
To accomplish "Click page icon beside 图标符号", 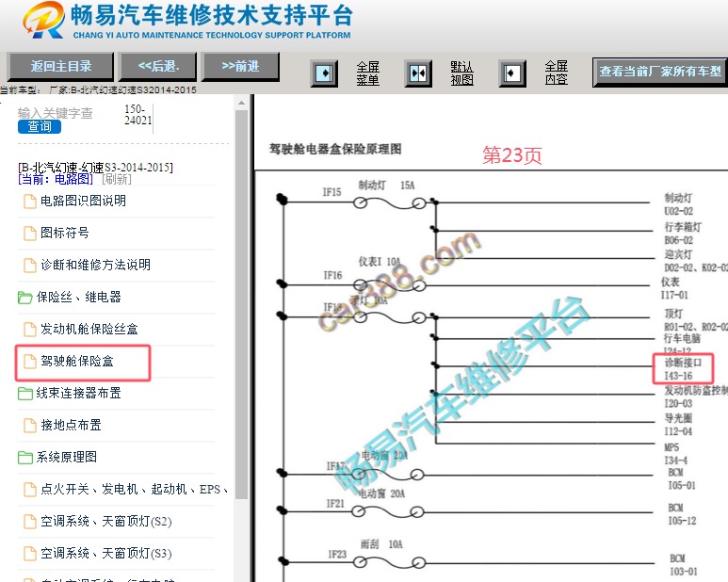I will (x=30, y=233).
